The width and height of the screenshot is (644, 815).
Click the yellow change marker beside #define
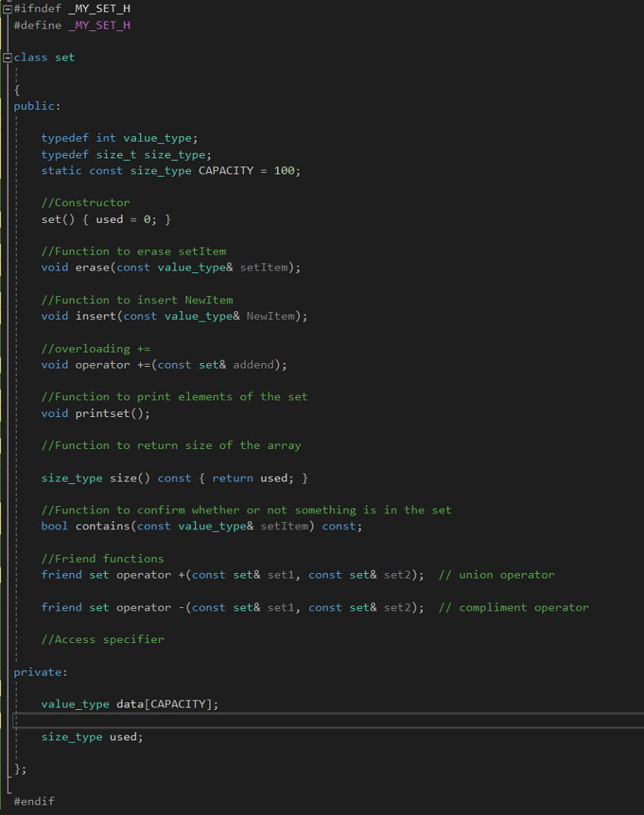point(2,24)
